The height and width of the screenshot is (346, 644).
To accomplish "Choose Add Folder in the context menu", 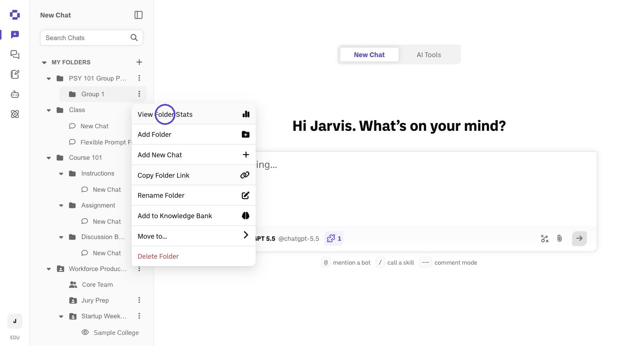I will 193,134.
